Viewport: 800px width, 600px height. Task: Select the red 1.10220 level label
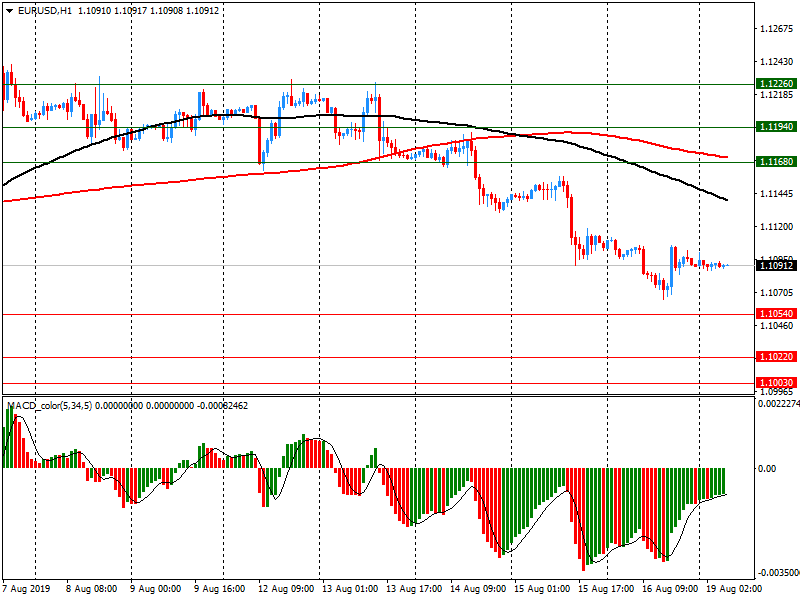pos(776,357)
